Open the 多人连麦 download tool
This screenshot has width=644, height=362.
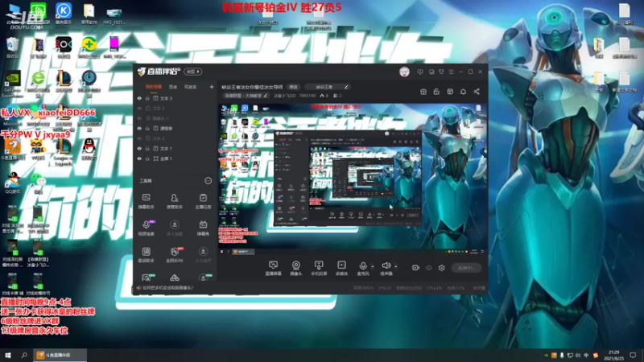175,228
